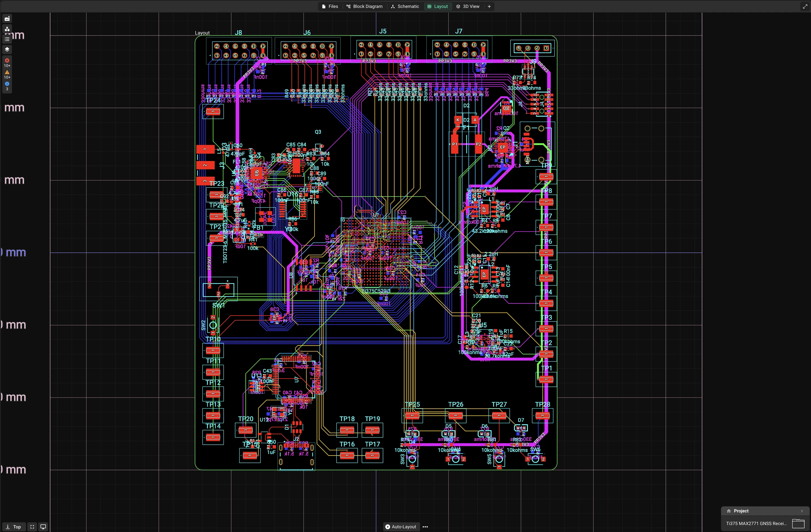Start the Auto-Layout button
Viewport: 811px width, 532px height.
pyautogui.click(x=401, y=527)
